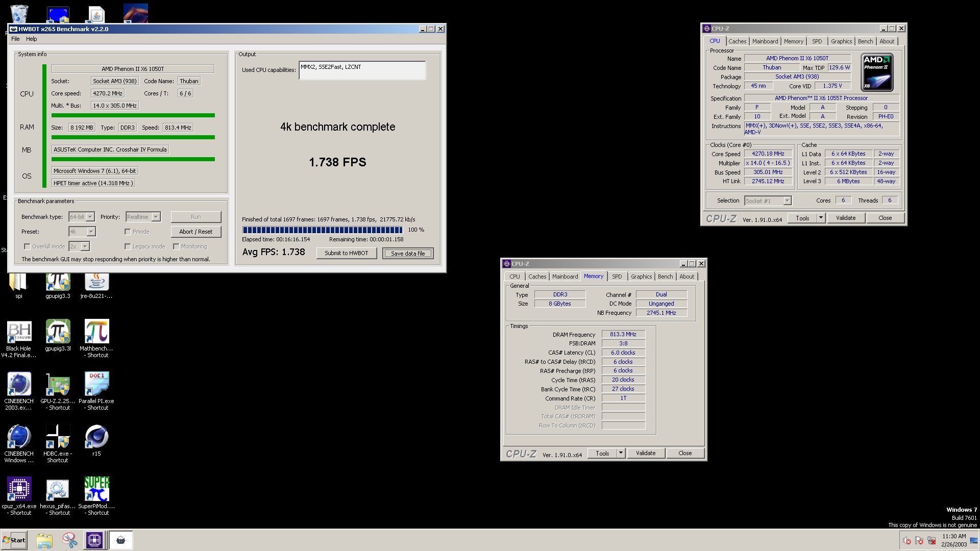Viewport: 980px width, 551px height.
Task: Open the network tray icon
Action: click(x=932, y=540)
